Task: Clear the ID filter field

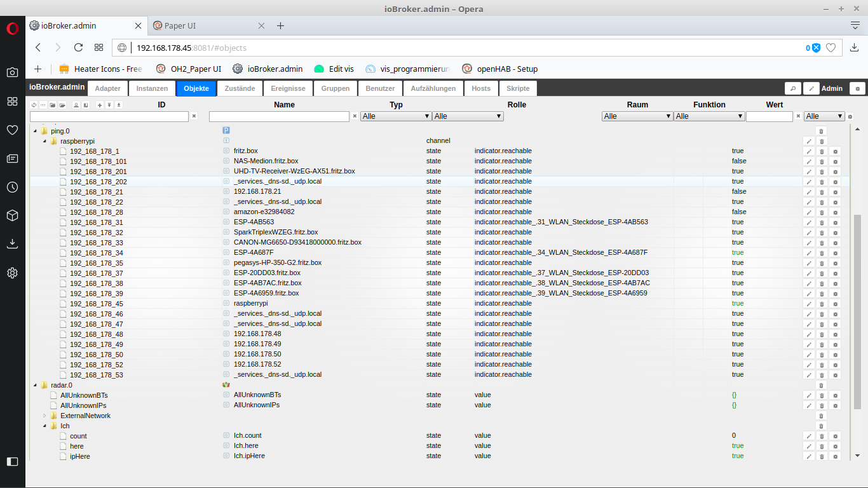Action: [194, 116]
